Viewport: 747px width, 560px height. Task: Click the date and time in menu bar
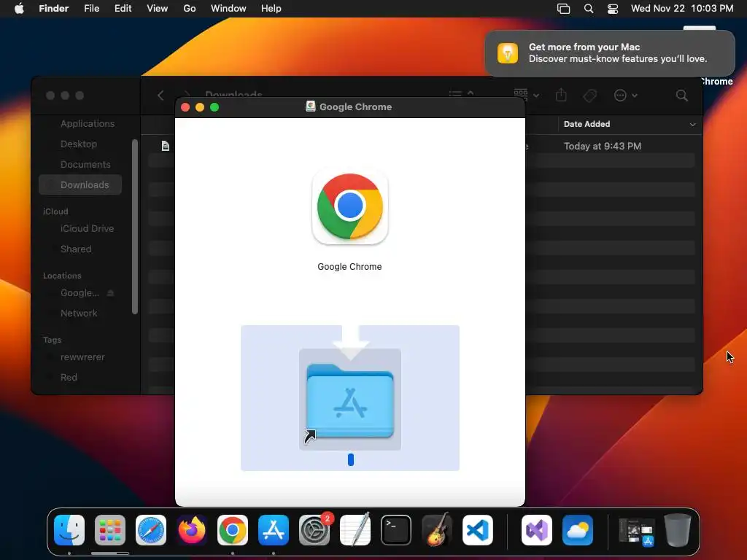pos(682,9)
